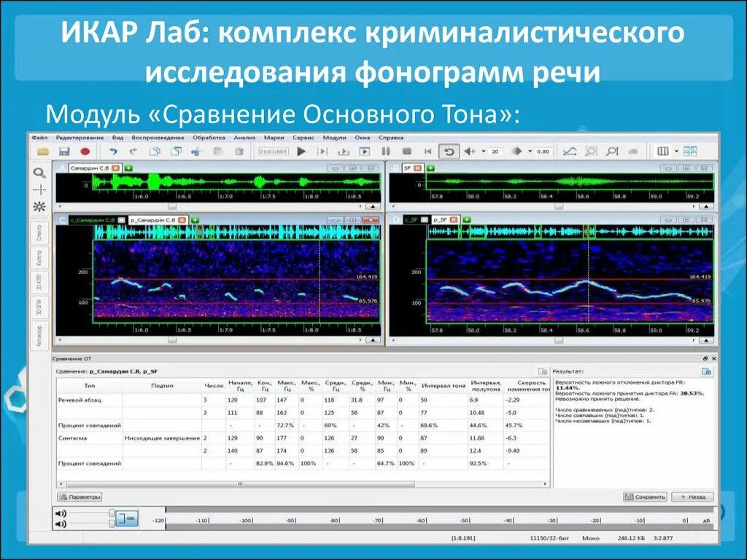Screen dimensions: 747x560
Task: Click horizontal scrollbar of comparison table
Action: [x=240, y=484]
